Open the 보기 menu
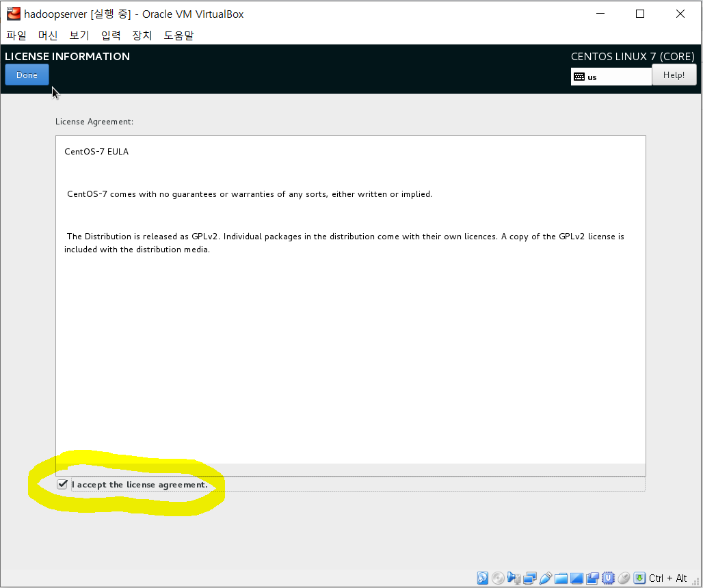The width and height of the screenshot is (703, 588). (79, 36)
